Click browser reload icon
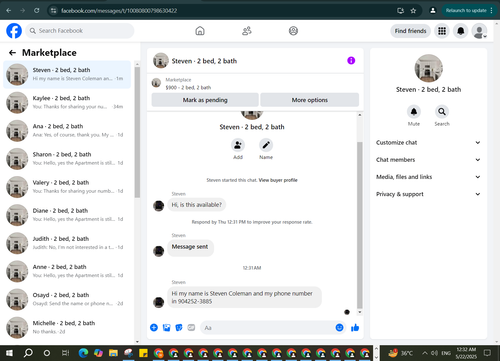Screen dimensions: 500x361 coord(37,11)
